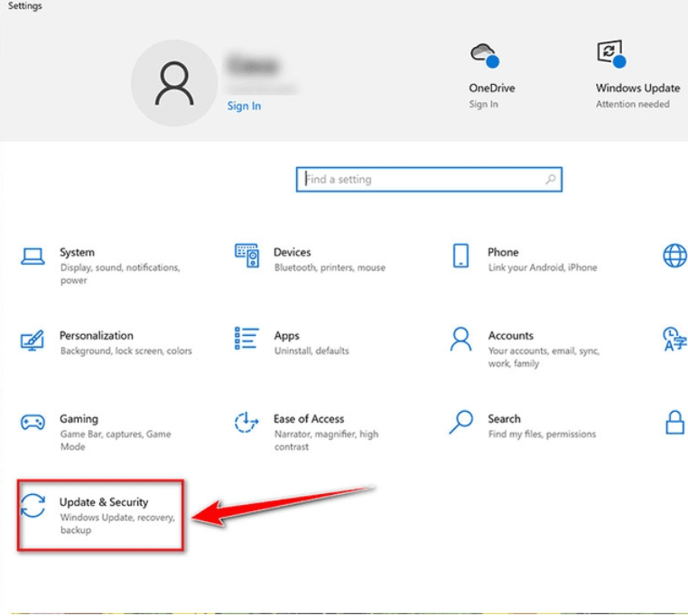
Task: Open the Windows Update header label
Action: coord(637,88)
